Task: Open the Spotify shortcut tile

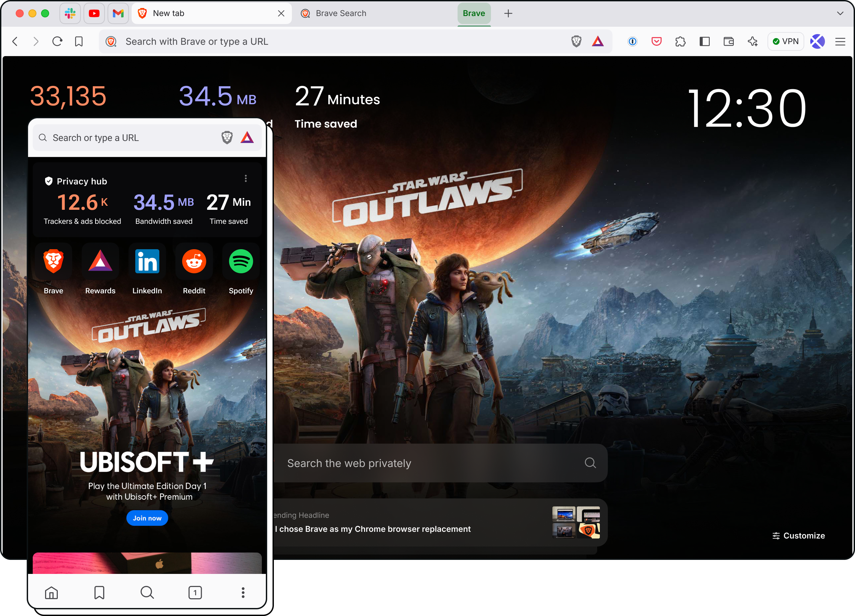Action: pyautogui.click(x=241, y=261)
